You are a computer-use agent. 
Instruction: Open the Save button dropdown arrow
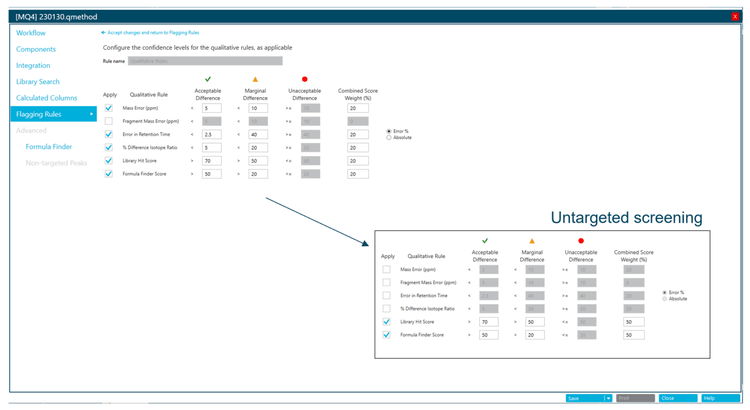click(607, 398)
